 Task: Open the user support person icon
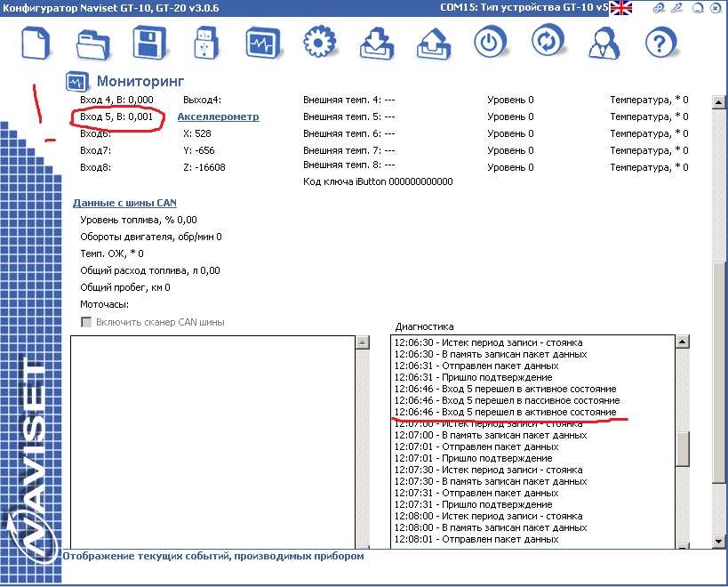pyautogui.click(x=605, y=43)
